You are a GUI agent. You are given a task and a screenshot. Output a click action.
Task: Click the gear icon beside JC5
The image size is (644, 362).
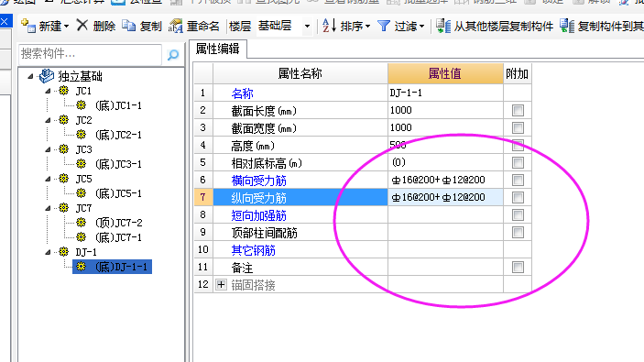coord(63,179)
